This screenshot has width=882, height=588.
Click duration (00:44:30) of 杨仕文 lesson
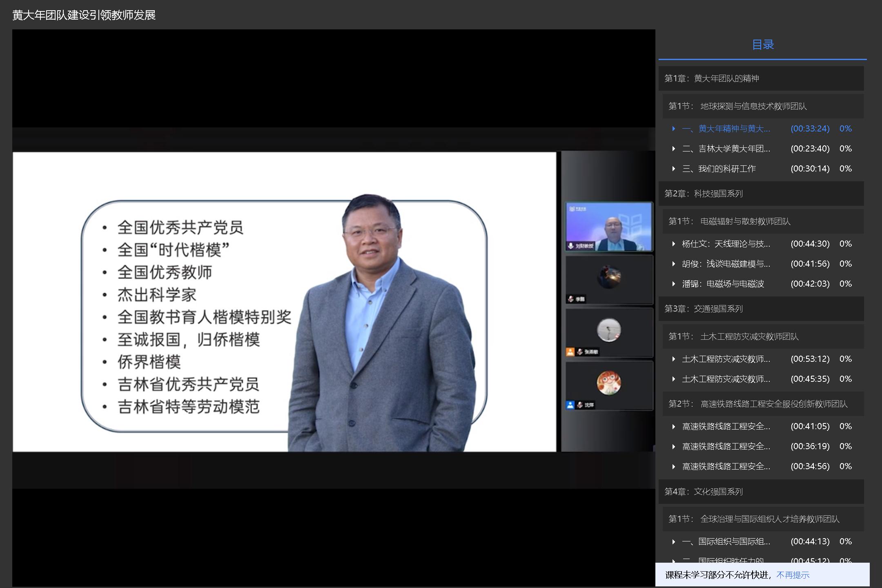pos(810,244)
